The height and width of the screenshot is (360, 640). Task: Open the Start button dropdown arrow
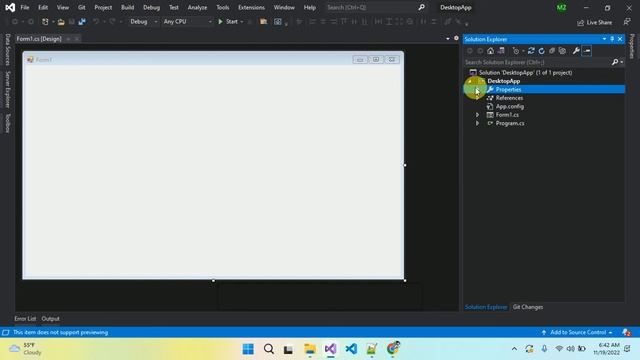tap(242, 22)
